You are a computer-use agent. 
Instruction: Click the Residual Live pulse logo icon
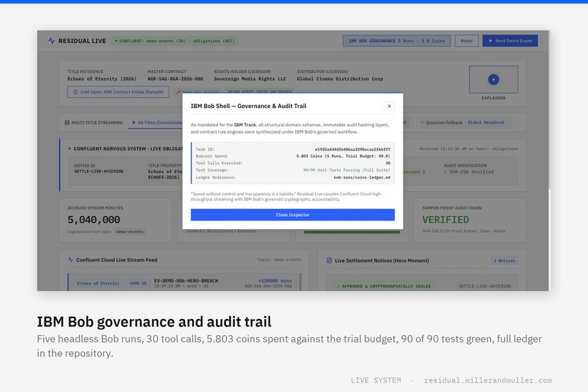tap(51, 40)
